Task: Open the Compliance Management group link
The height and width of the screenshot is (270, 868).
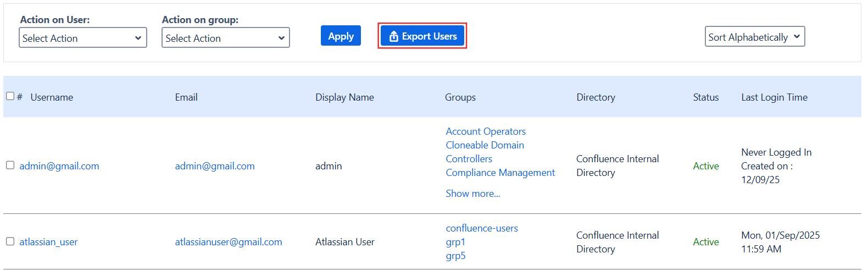Action: tap(500, 173)
